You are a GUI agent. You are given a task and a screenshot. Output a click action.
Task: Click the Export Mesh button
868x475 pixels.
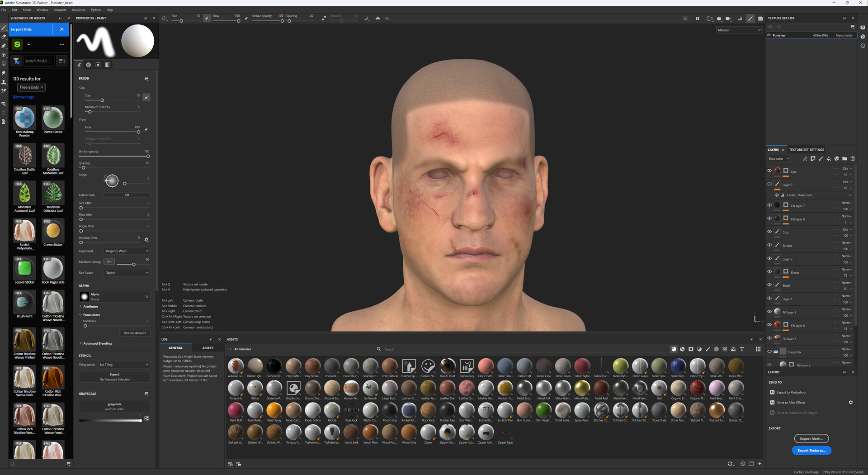(x=811, y=439)
